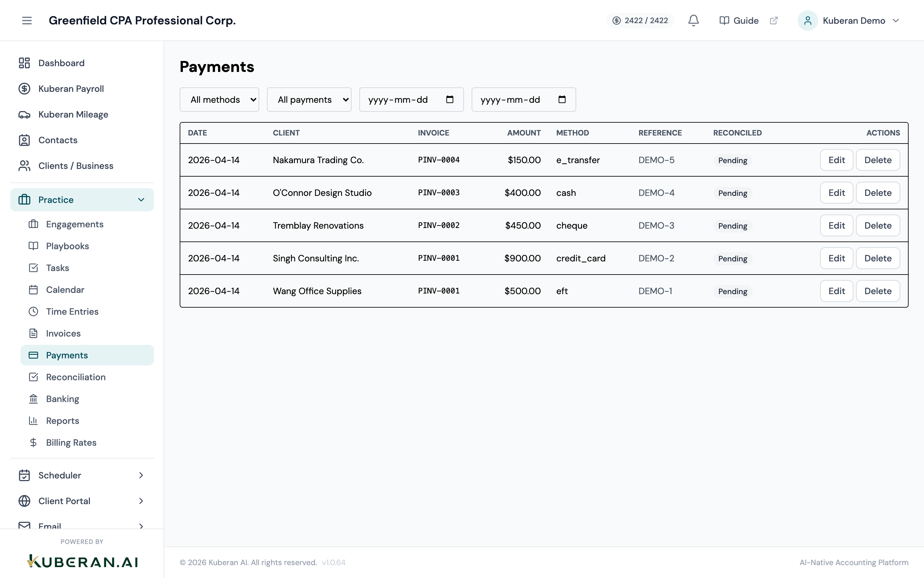
Task: Select Invoices in sidebar
Action: (87, 333)
